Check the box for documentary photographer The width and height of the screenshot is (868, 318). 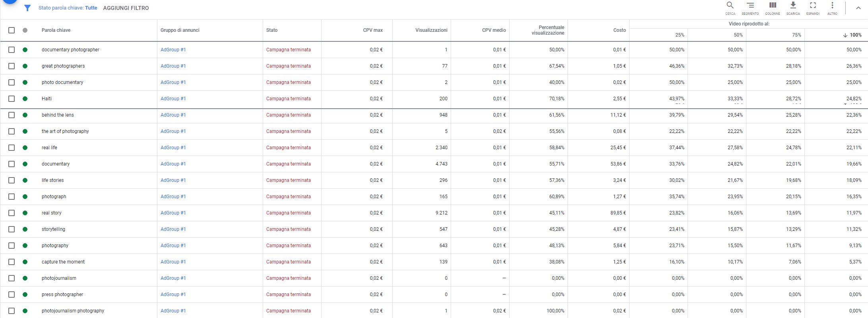tap(12, 50)
